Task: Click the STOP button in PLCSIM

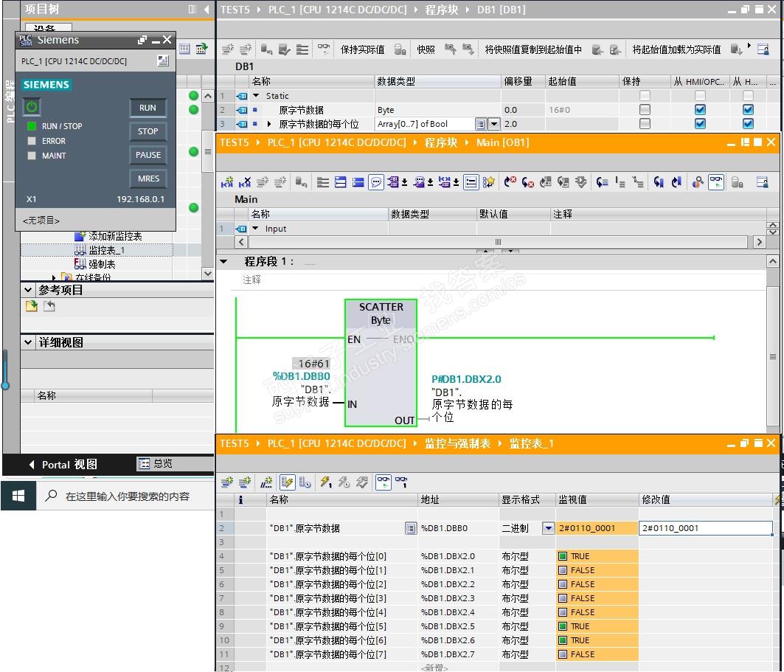Action: tap(148, 131)
